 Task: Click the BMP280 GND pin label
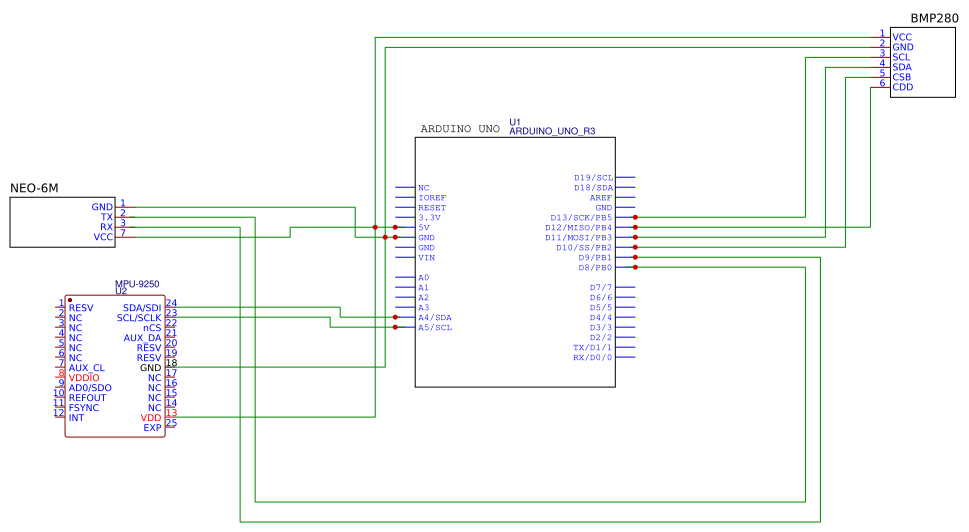point(902,47)
